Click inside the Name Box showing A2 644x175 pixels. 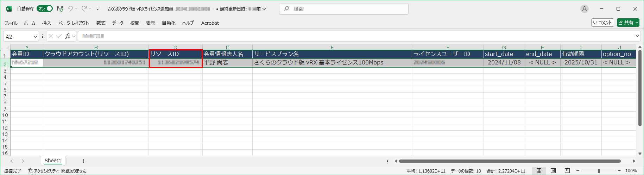(x=18, y=36)
